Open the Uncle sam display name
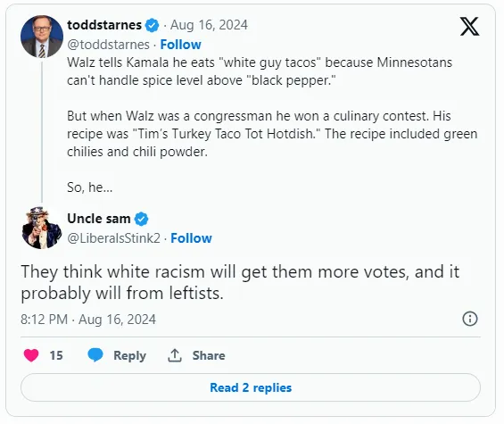This screenshot has width=504, height=424. tap(99, 219)
